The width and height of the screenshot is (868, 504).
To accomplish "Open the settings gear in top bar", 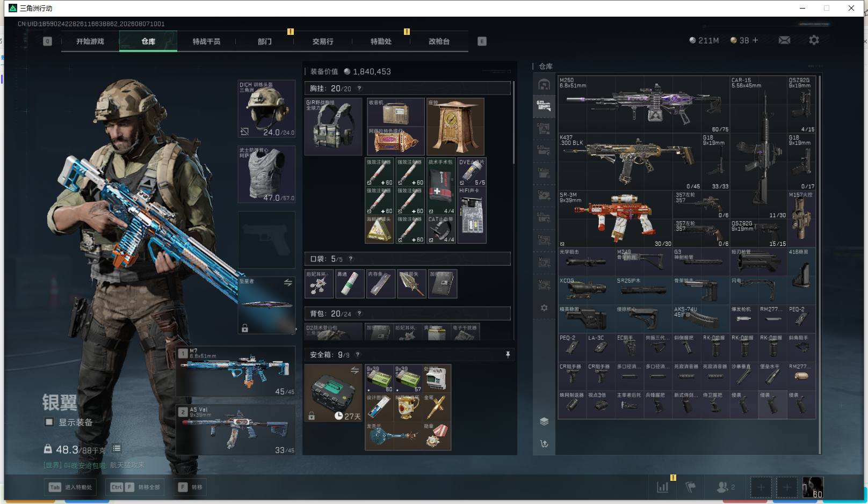I will point(814,40).
